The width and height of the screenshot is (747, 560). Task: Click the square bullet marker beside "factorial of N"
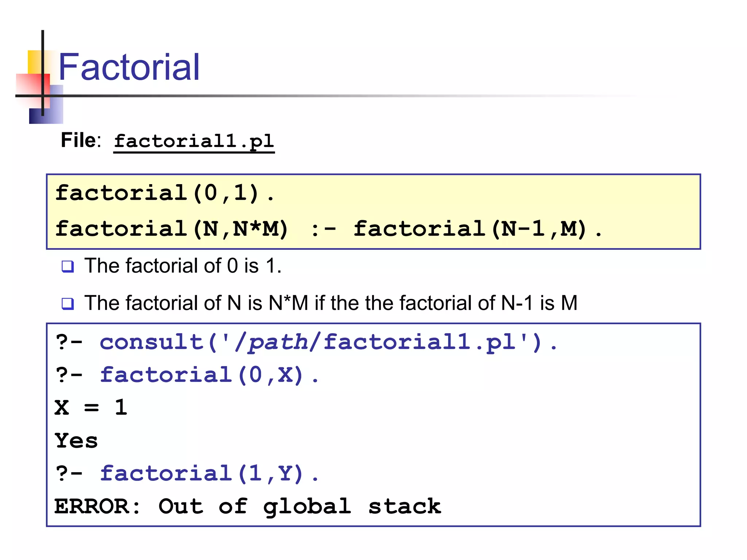pyautogui.click(x=68, y=303)
